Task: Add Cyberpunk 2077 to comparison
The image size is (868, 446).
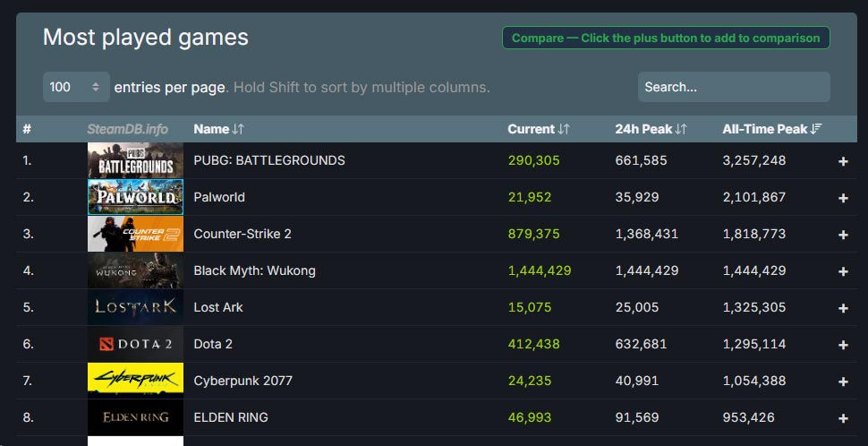Action: [x=843, y=382]
